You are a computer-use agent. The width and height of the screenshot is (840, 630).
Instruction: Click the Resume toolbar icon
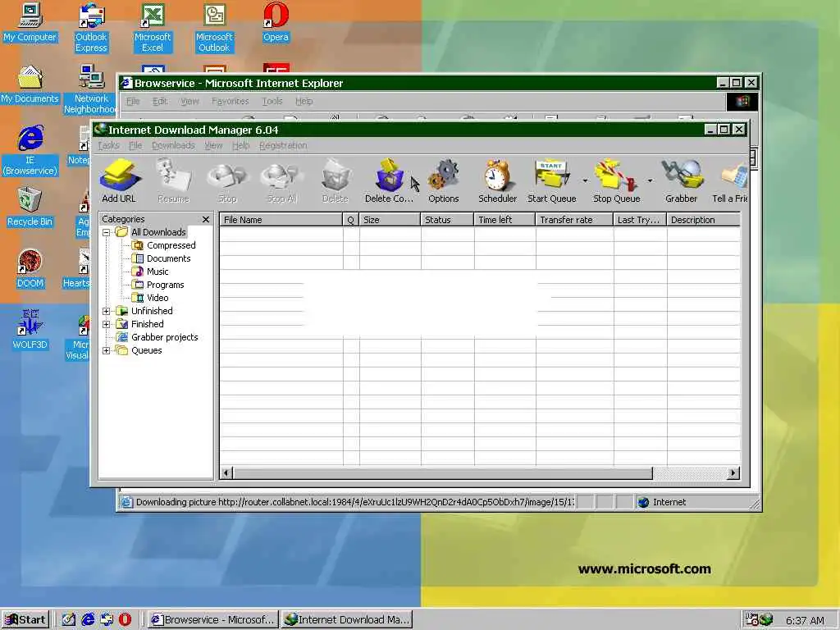[x=174, y=181]
